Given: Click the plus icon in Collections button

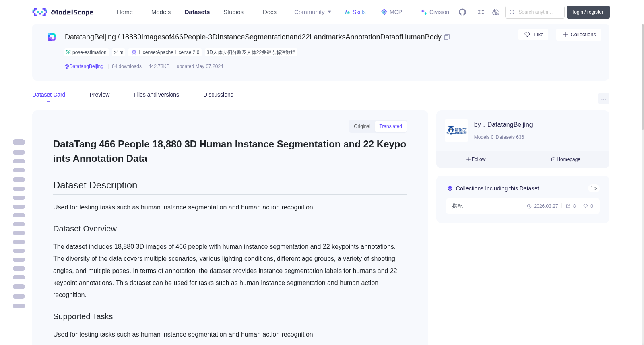Looking at the screenshot, I should pyautogui.click(x=566, y=35).
